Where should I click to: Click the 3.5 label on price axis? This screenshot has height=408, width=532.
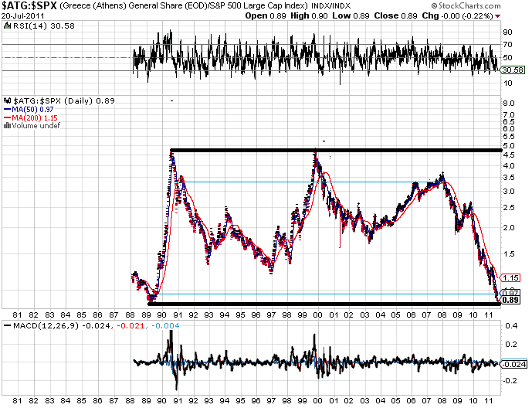[x=510, y=178]
